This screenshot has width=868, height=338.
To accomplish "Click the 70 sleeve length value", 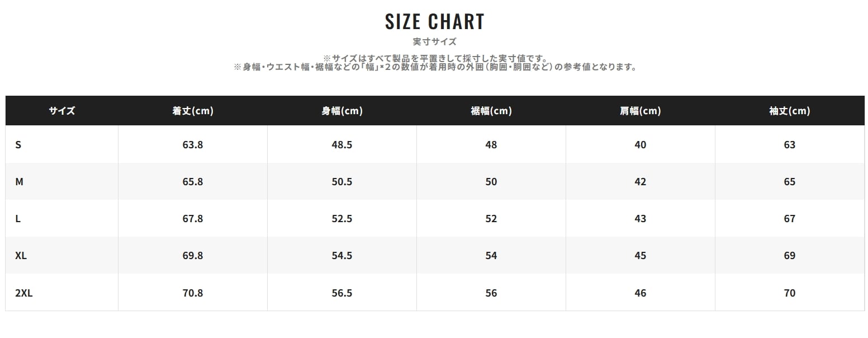I will pos(789,293).
